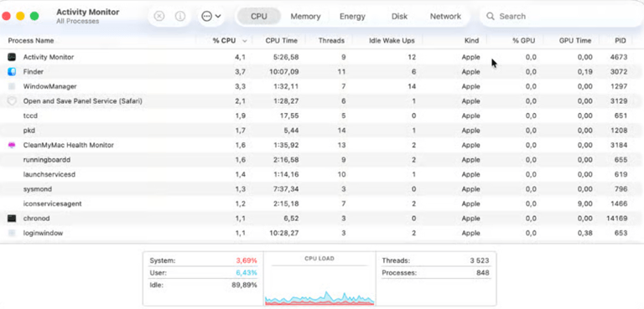Viewport: 644px width, 309px height.
Task: Click the Finder icon in process list
Action: point(12,72)
